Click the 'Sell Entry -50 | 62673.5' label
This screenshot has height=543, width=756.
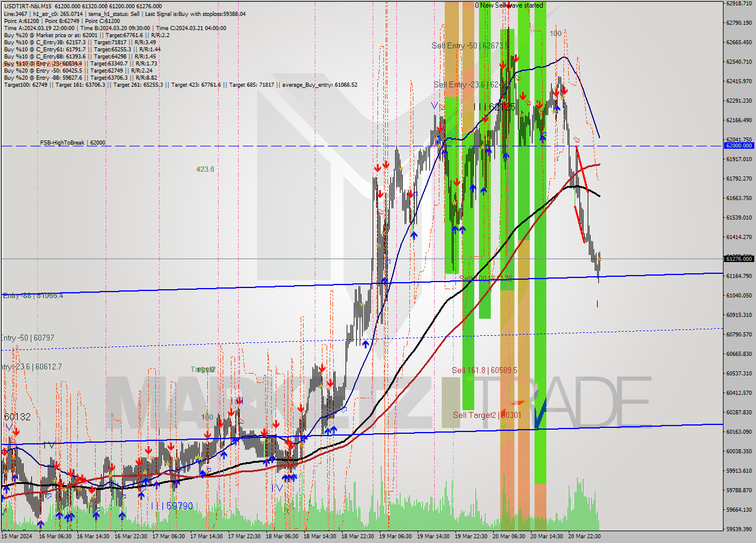click(470, 45)
